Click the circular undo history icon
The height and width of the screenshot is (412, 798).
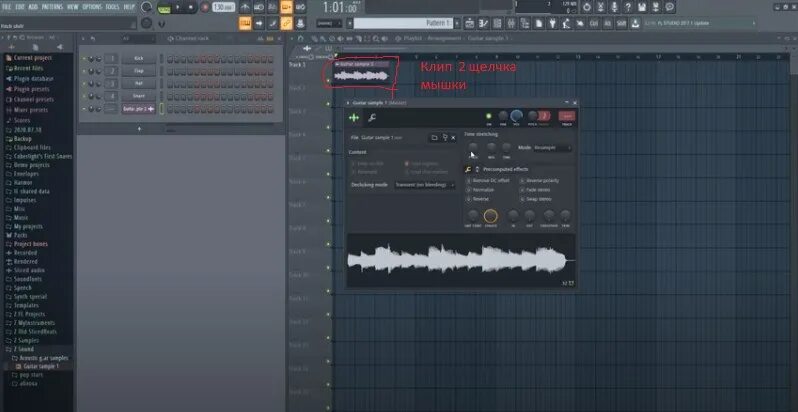[x=587, y=7]
